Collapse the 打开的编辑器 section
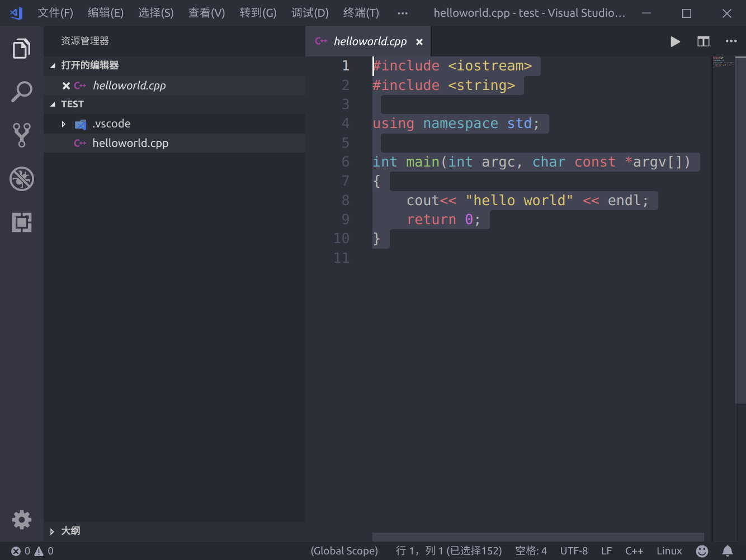 53,66
